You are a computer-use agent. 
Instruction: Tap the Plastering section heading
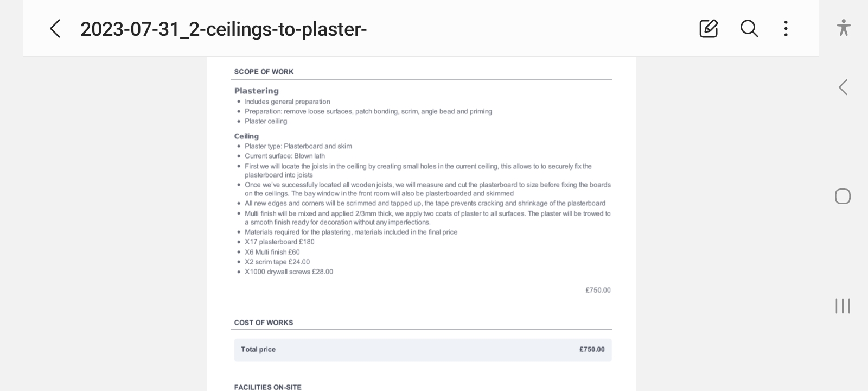point(257,91)
